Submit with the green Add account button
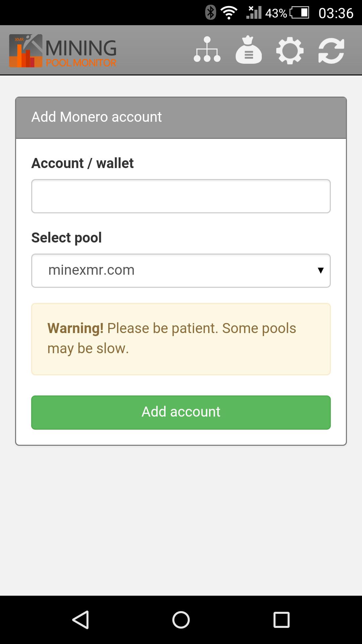 coord(181,413)
